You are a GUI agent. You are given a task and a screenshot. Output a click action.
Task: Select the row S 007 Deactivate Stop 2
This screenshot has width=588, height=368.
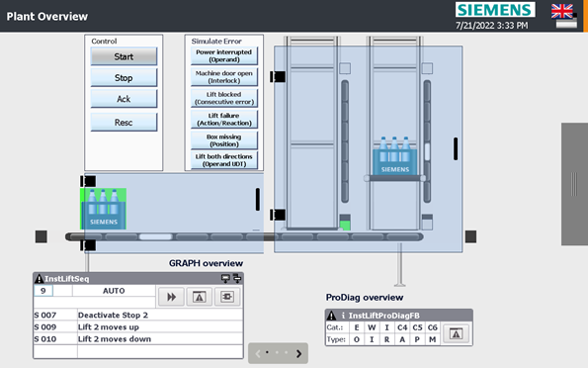click(138, 315)
